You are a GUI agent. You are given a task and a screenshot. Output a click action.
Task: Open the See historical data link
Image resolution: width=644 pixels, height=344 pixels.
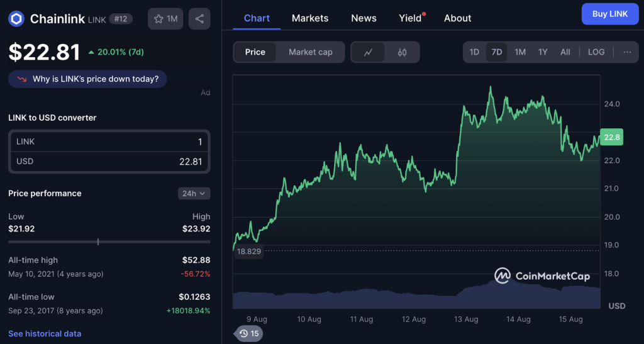click(45, 333)
